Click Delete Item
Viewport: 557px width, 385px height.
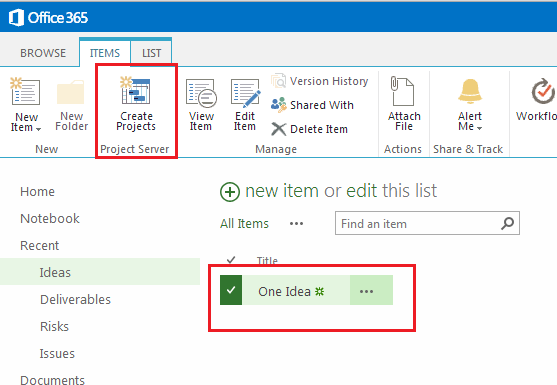pos(309,129)
